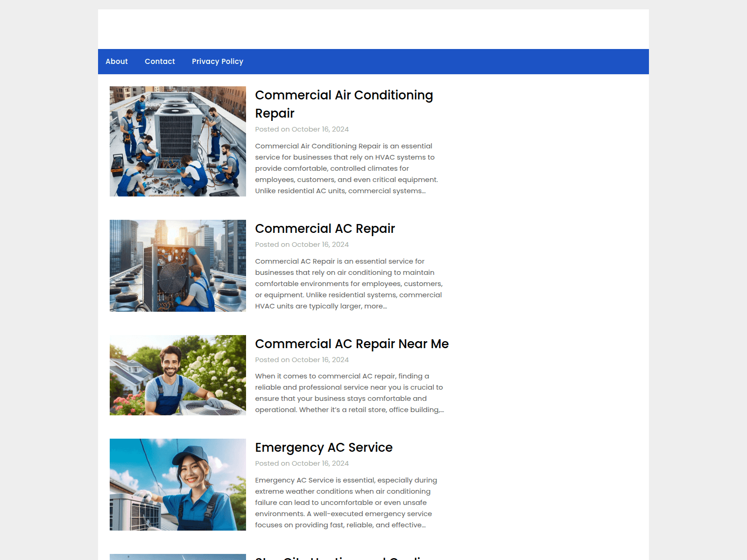
Task: Click thumbnail of technicians repairing rooftop unit
Action: (x=178, y=141)
